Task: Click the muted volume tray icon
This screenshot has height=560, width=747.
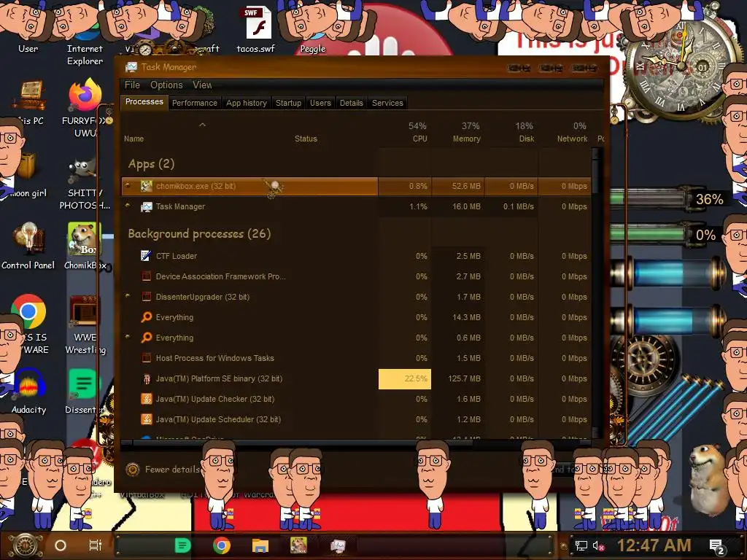Action: [x=599, y=546]
